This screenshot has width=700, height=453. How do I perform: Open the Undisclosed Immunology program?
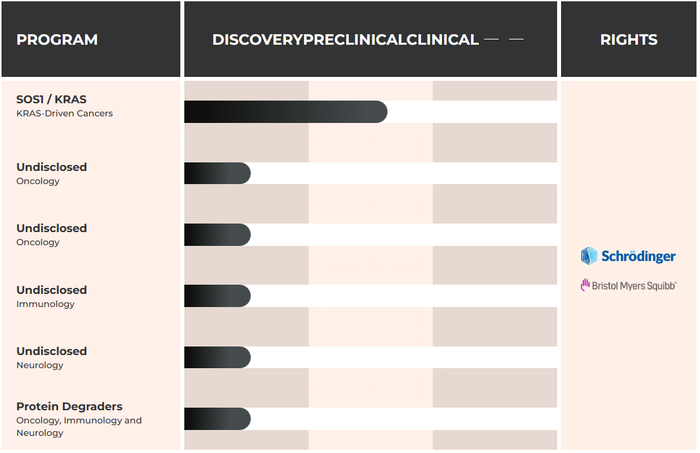pyautogui.click(x=51, y=290)
